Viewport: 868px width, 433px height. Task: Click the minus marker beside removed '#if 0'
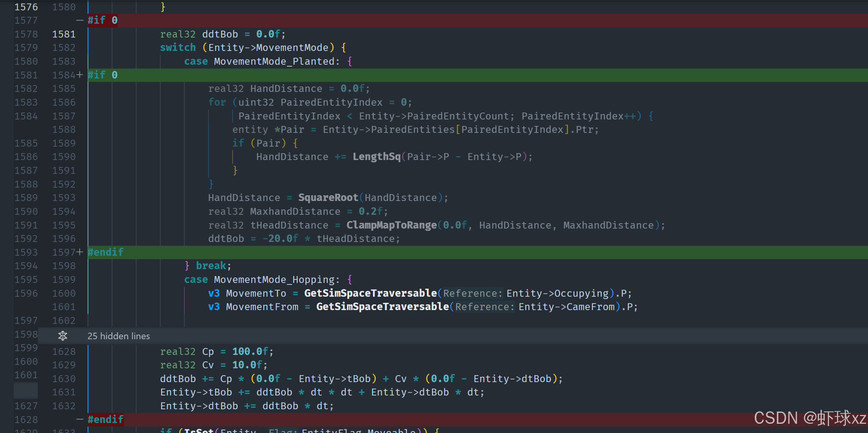tap(80, 20)
